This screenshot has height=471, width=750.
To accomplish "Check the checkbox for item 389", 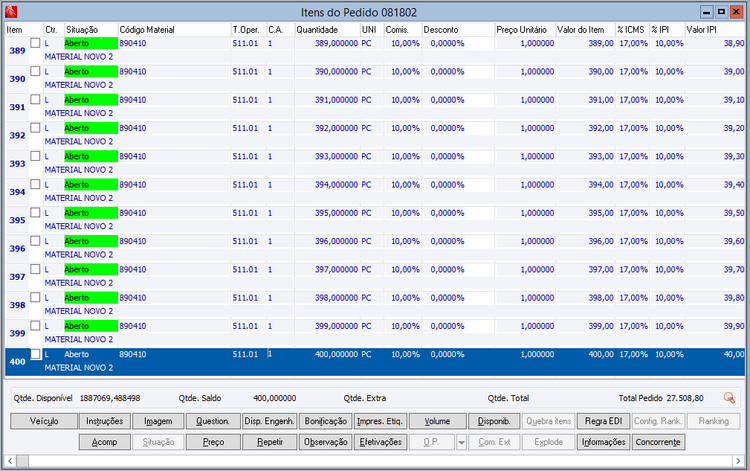I will 35,43.
